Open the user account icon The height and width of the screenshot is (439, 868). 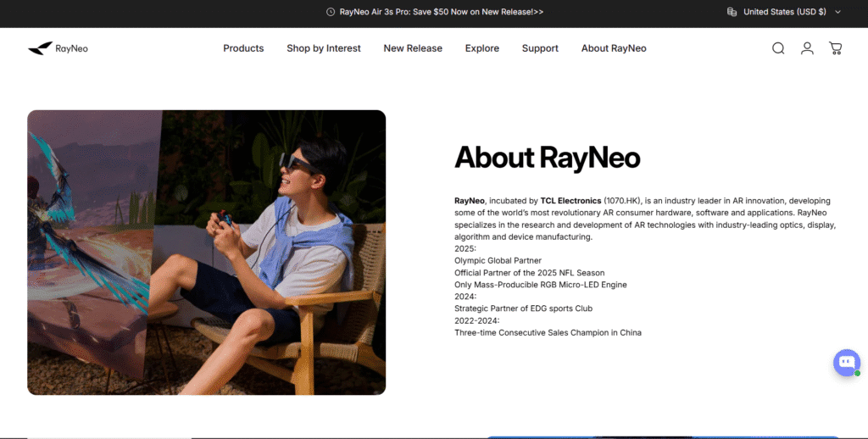click(x=807, y=48)
